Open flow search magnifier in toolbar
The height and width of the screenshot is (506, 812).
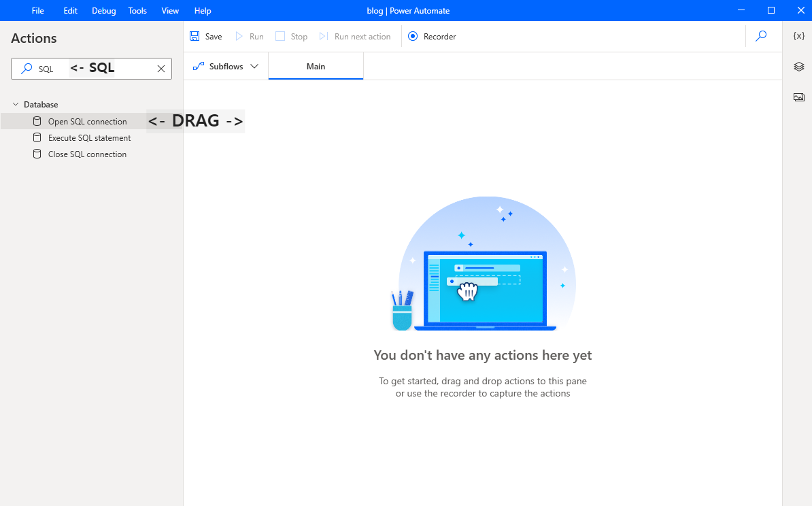[x=761, y=36]
